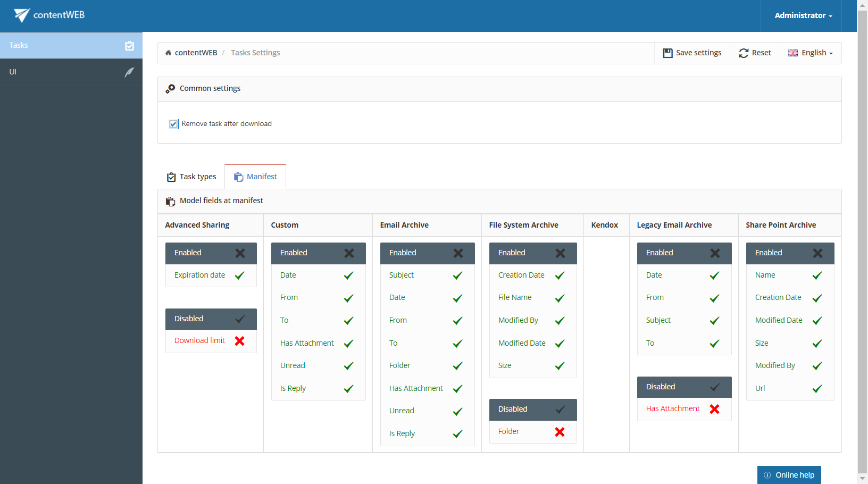
Task: Disable all Email Archive enabled fields
Action: click(458, 253)
